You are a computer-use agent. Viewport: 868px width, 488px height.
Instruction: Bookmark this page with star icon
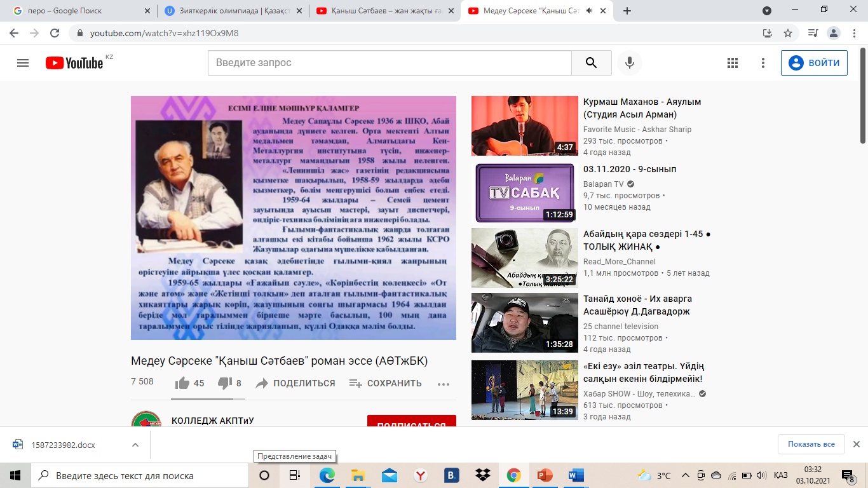pyautogui.click(x=788, y=33)
